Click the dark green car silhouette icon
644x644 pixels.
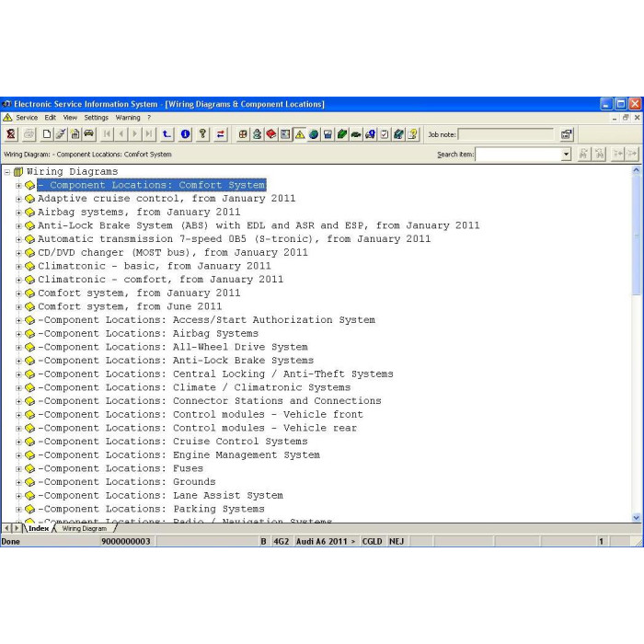coord(356,134)
